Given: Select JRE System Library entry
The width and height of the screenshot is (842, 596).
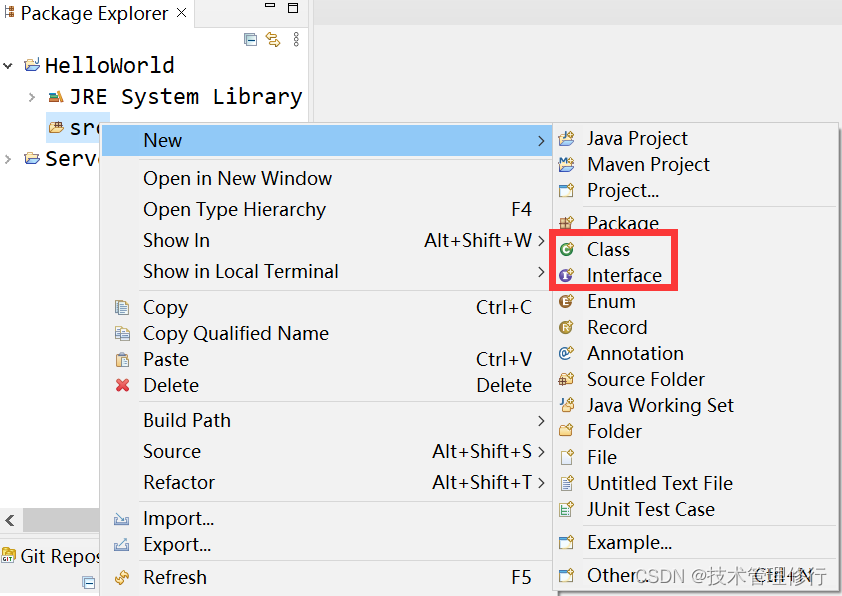Looking at the screenshot, I should click(186, 97).
